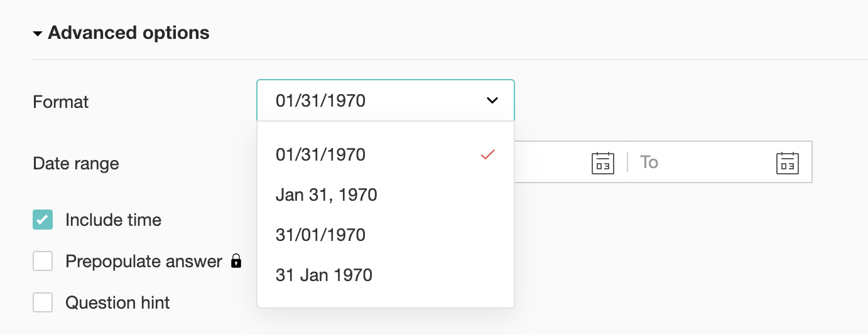Click into the To date field
This screenshot has height=335, width=868.
(x=703, y=163)
